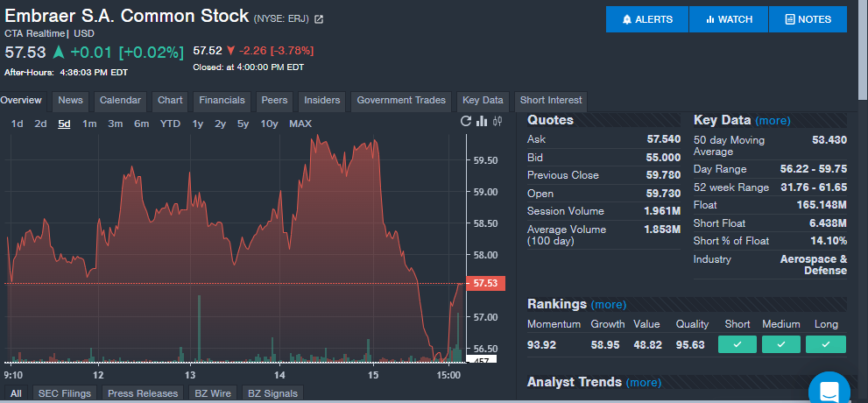Screen dimensions: 868x403
Task: Click the Float value 165.148M
Action: pyautogui.click(x=822, y=205)
